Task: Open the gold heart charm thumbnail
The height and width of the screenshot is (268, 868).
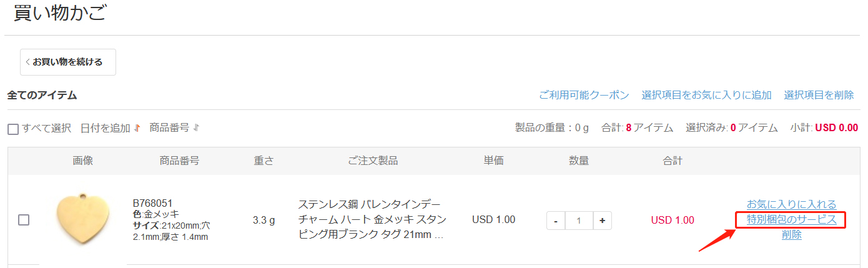Action: pos(82,219)
